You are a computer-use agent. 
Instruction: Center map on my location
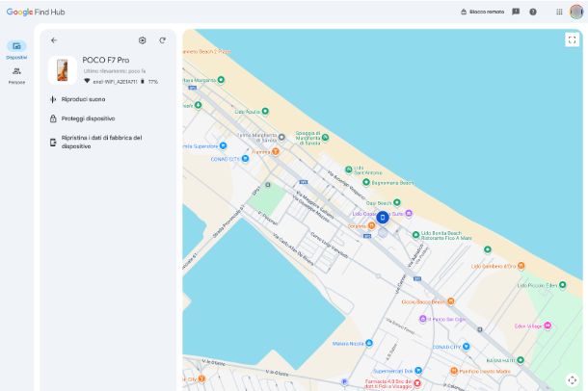(572, 379)
